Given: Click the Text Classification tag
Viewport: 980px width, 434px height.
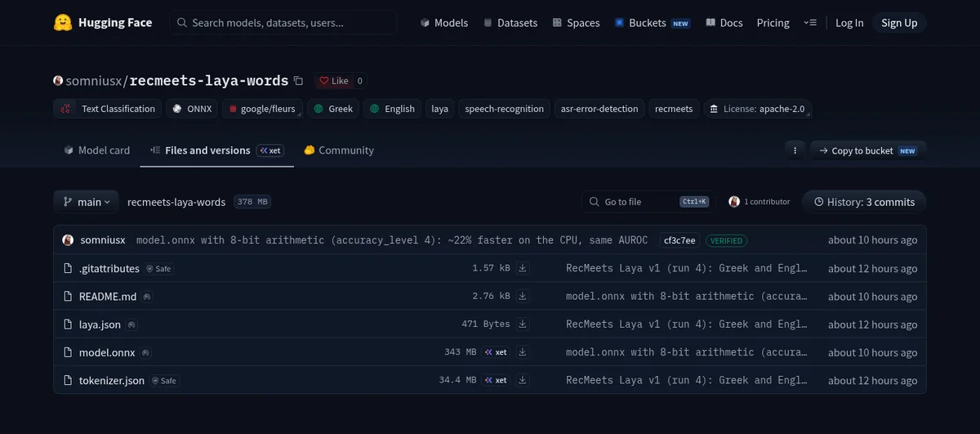Looking at the screenshot, I should coord(108,109).
